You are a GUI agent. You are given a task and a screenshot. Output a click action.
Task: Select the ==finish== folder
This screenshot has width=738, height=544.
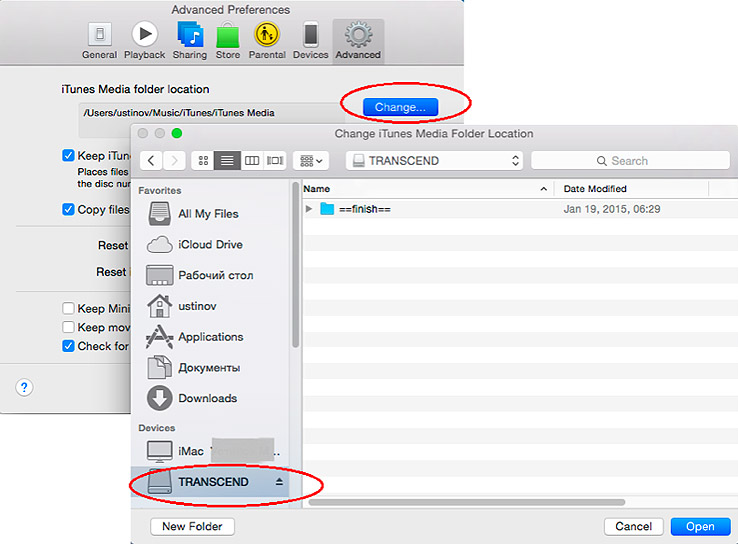[x=365, y=209]
